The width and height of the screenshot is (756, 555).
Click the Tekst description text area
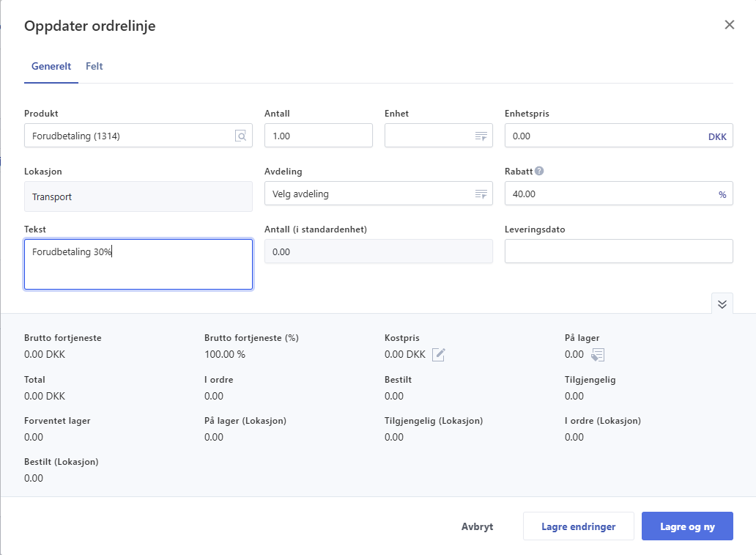(x=138, y=265)
